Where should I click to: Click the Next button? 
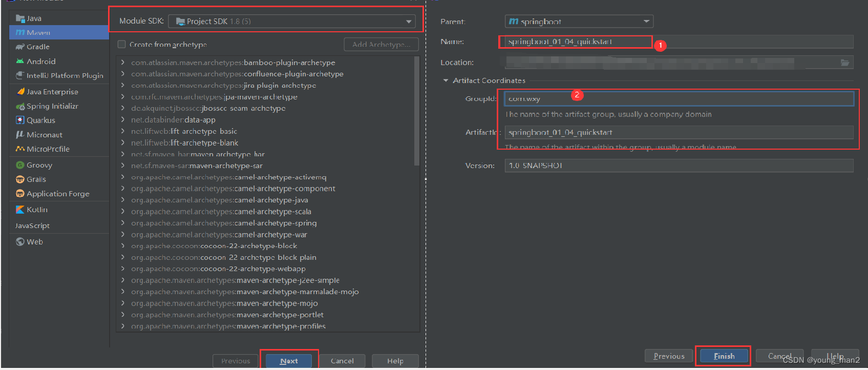pos(289,361)
